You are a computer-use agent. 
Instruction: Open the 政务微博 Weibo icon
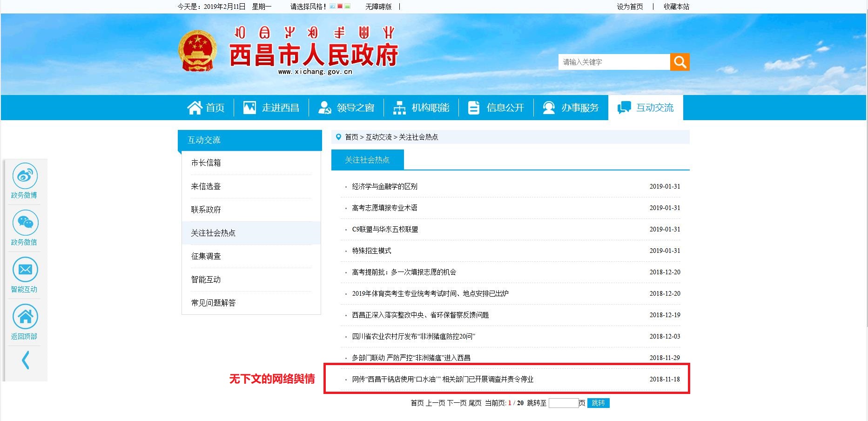coord(25,176)
